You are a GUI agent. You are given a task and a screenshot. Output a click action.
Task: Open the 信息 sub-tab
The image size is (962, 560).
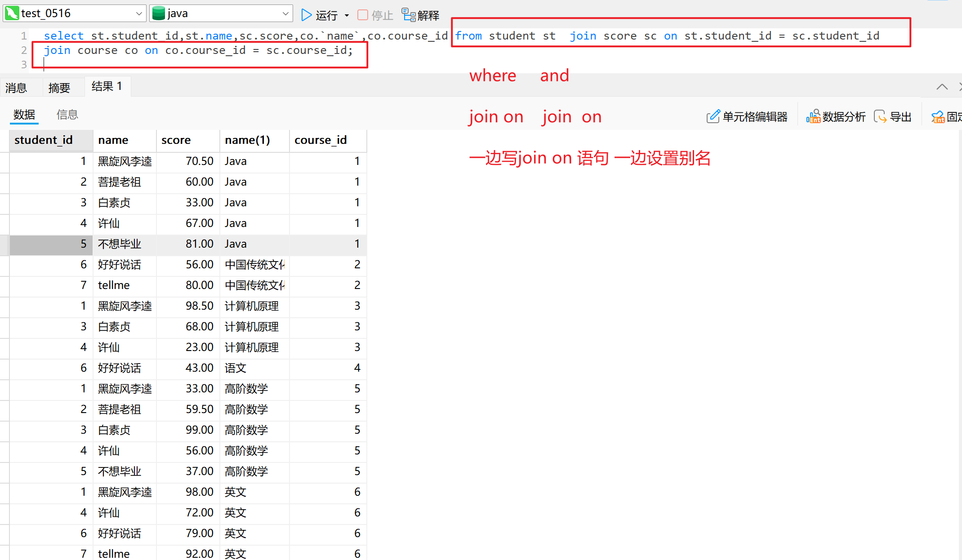point(67,115)
